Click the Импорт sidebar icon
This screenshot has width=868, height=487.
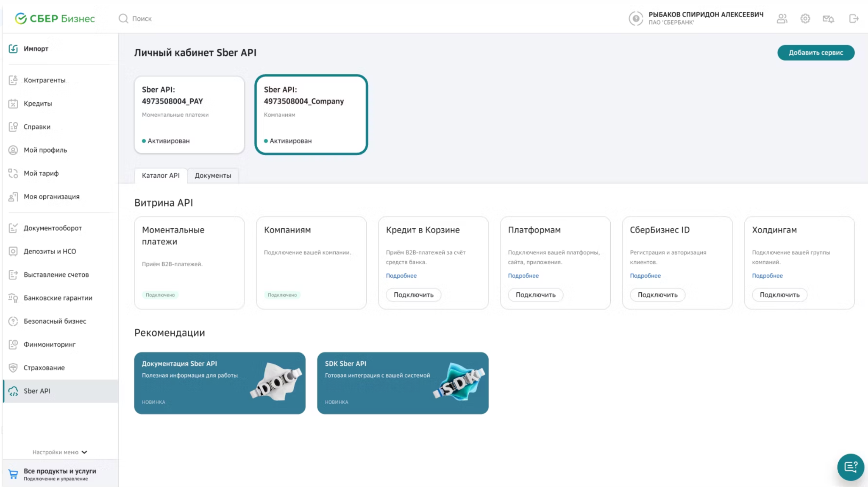click(13, 49)
